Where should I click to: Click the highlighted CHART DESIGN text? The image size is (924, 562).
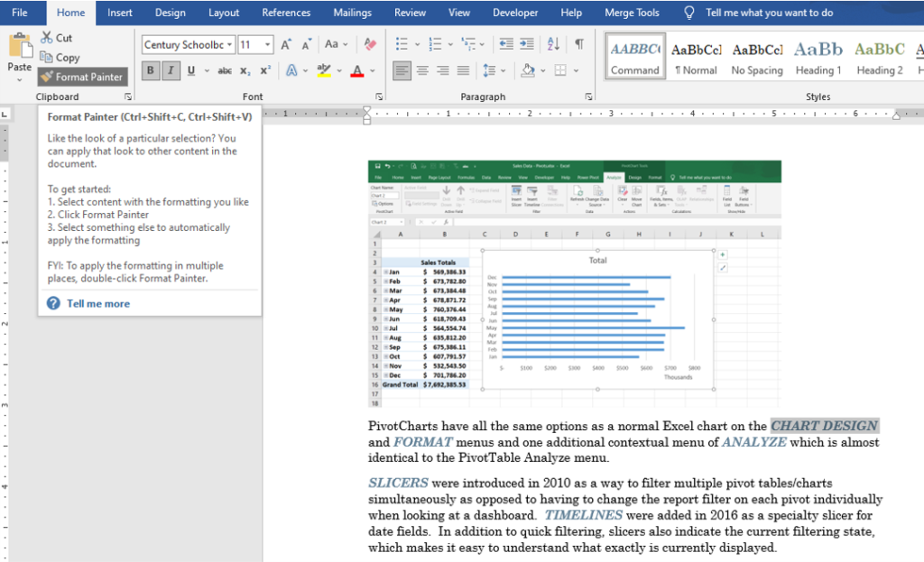(825, 426)
